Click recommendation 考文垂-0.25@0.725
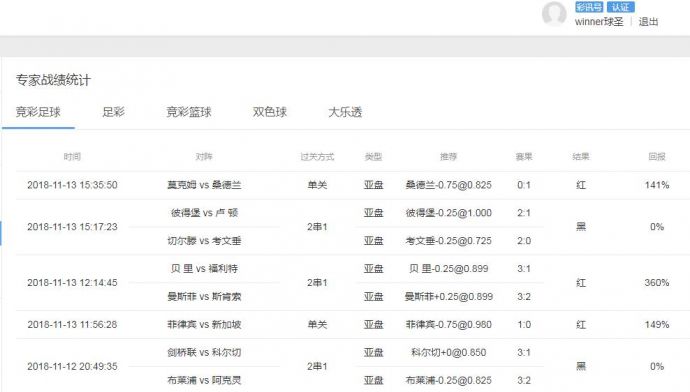This screenshot has height=392, width=690. [448, 241]
